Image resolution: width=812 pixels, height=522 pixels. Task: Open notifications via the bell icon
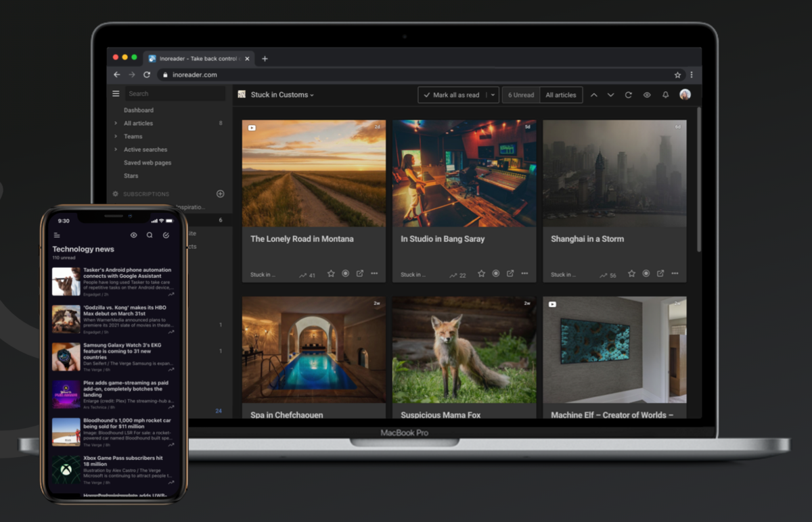[x=666, y=95]
